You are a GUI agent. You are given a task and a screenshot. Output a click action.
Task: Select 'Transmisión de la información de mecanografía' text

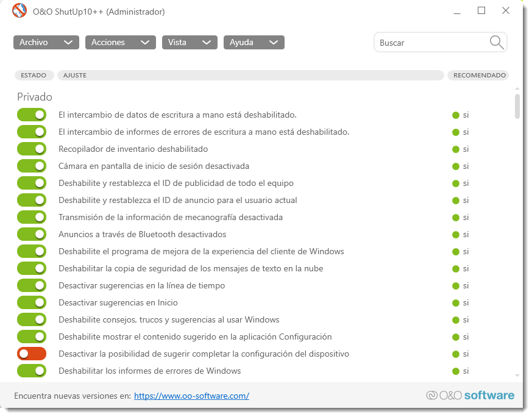(170, 217)
